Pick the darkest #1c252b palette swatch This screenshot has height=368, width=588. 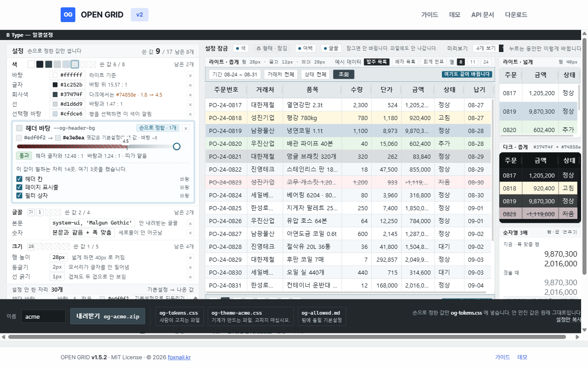click(40, 64)
